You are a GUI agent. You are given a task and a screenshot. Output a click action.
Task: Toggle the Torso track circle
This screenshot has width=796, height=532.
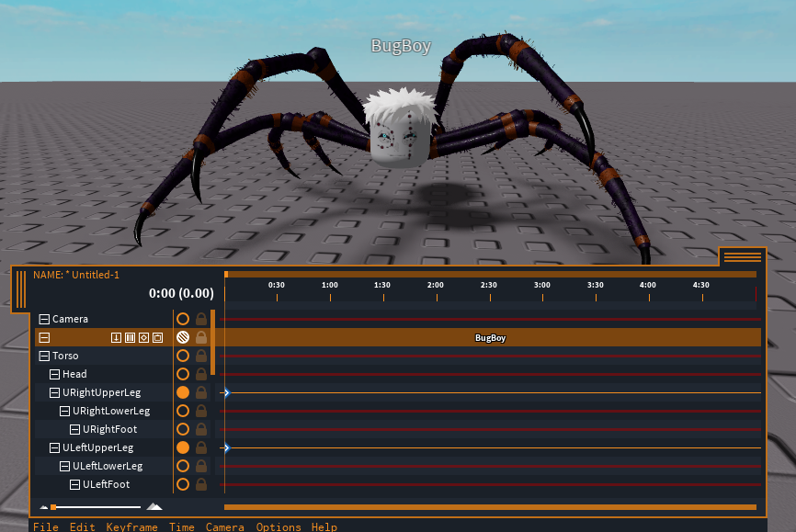(x=183, y=356)
